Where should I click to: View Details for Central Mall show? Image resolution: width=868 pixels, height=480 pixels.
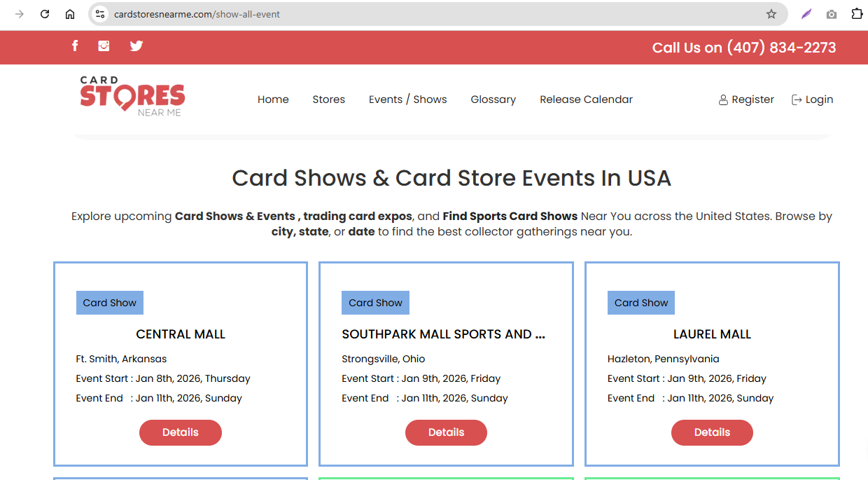pyautogui.click(x=181, y=432)
